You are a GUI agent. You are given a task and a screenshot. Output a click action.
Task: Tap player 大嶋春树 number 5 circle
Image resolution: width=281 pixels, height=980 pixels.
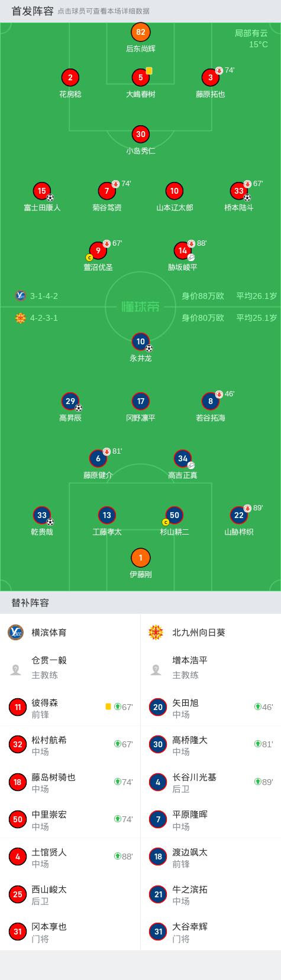[x=141, y=77]
